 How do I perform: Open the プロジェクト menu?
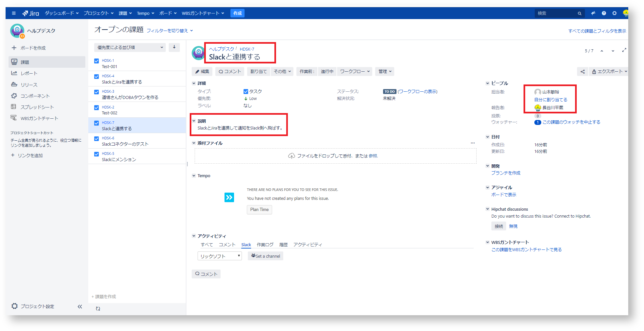(x=98, y=13)
